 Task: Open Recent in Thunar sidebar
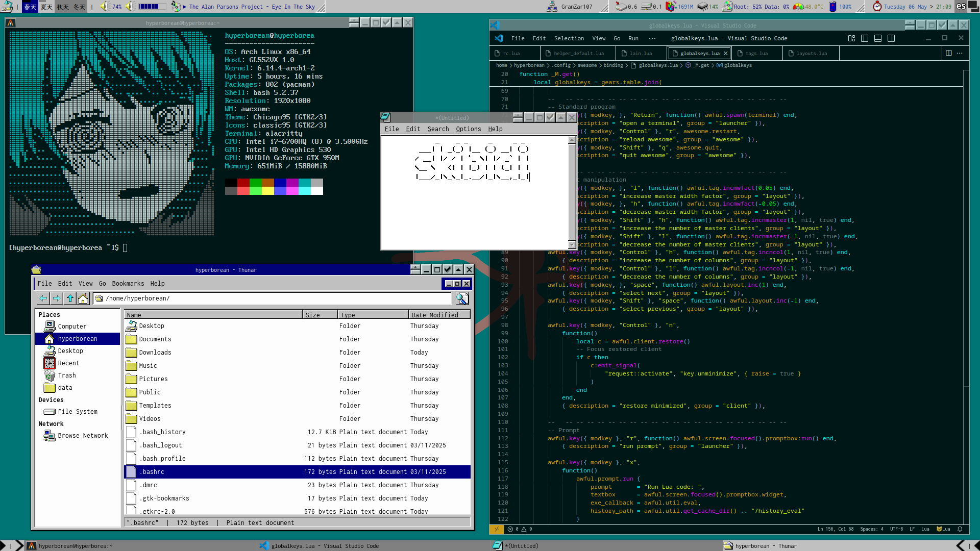tap(78, 363)
